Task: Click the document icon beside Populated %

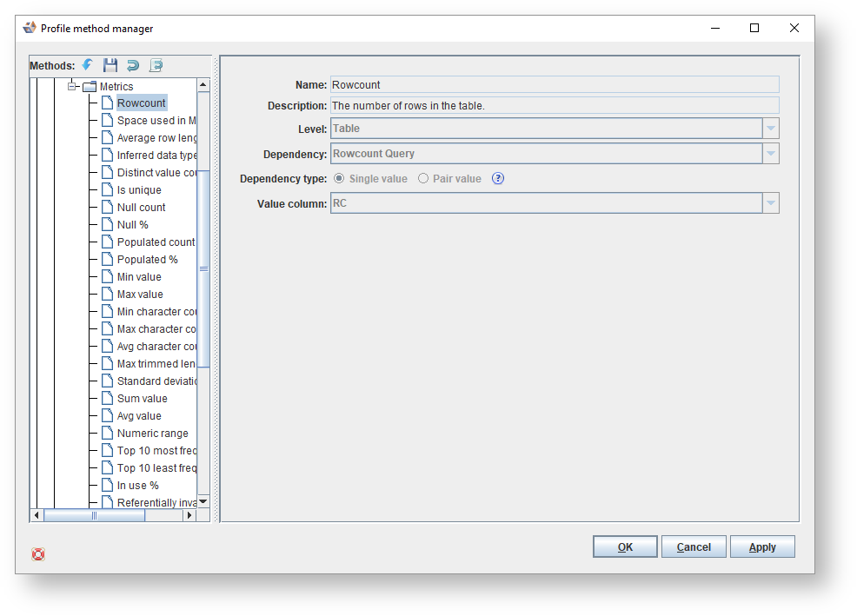Action: [x=107, y=259]
